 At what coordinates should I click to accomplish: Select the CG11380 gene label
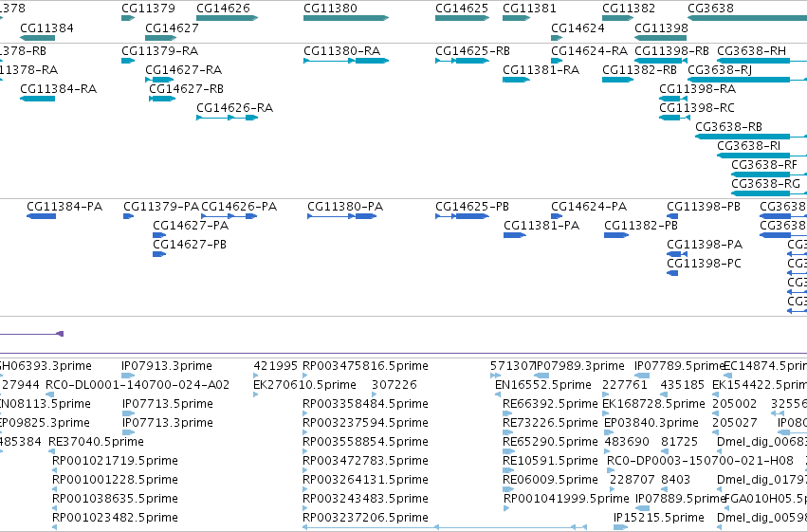330,9
